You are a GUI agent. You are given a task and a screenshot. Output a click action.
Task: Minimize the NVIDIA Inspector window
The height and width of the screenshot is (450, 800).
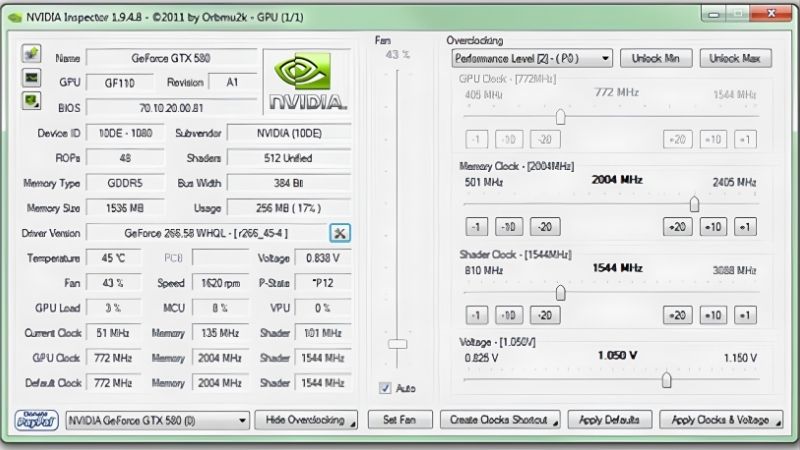tap(714, 14)
